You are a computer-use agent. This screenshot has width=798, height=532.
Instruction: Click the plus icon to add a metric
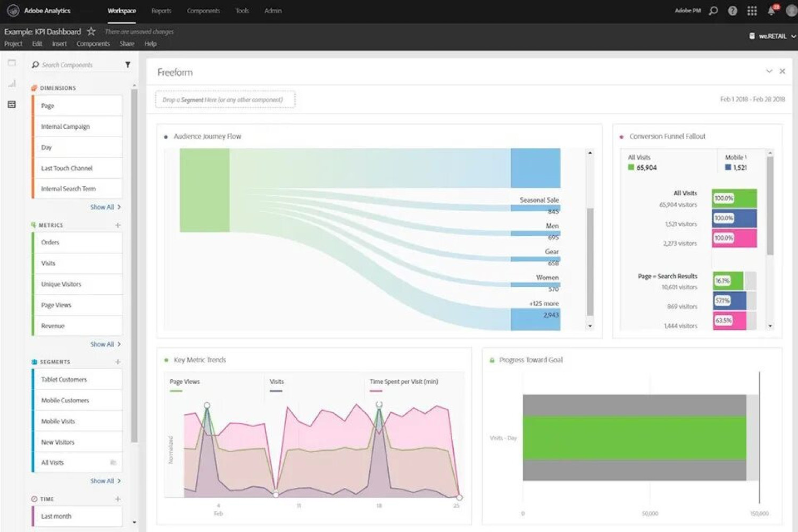point(118,225)
